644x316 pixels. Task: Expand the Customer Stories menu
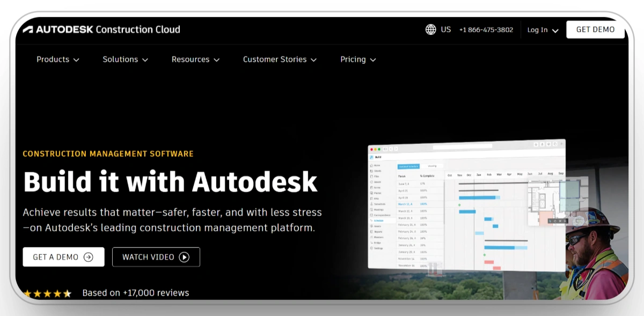tap(280, 60)
